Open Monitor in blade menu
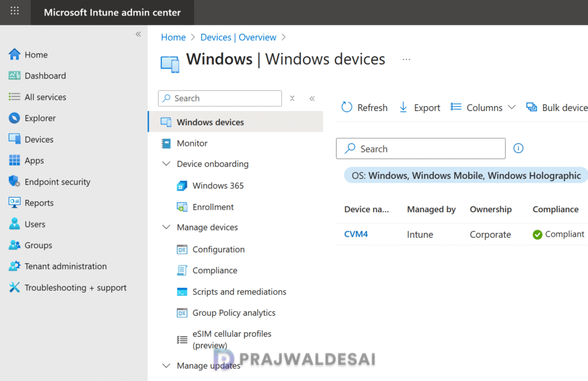The image size is (588, 381). point(192,144)
